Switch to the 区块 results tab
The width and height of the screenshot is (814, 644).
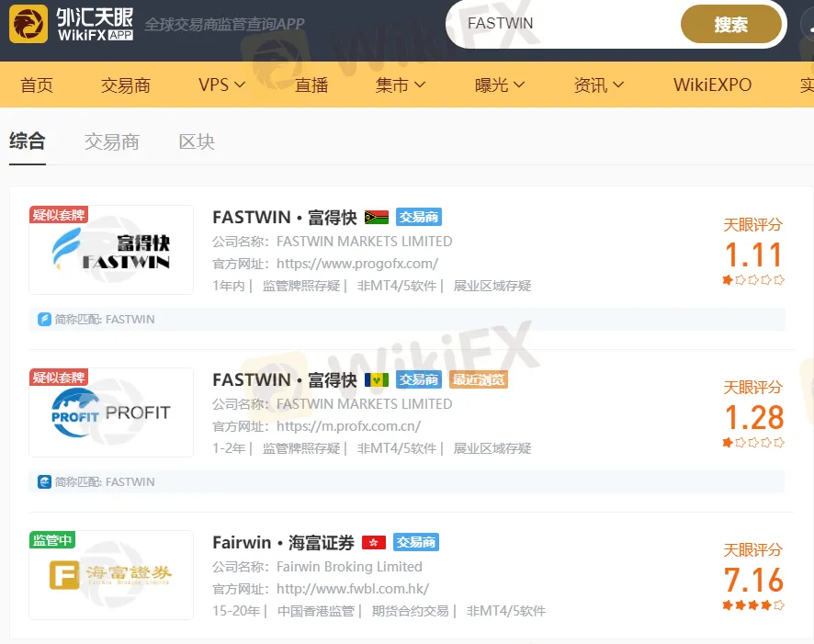point(197,141)
